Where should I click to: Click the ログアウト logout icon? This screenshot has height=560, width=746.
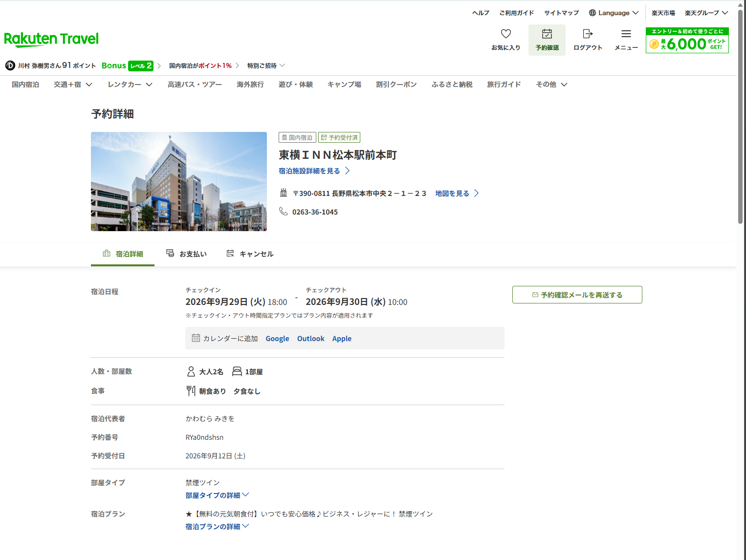tap(588, 34)
